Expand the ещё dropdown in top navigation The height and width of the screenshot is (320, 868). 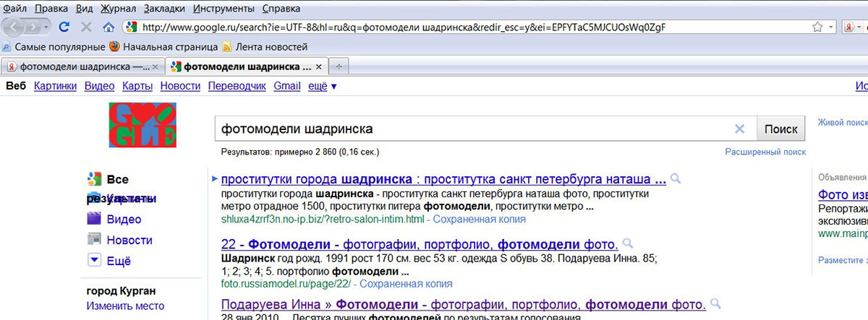[323, 86]
